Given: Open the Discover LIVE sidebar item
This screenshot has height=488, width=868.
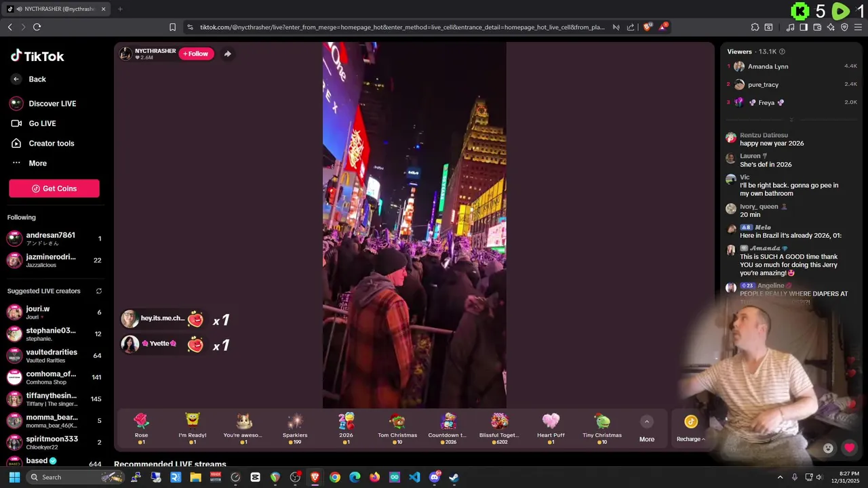Looking at the screenshot, I should [x=43, y=104].
